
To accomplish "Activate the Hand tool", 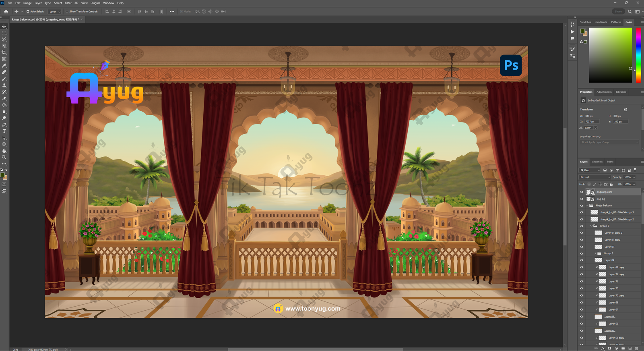I will (4, 151).
